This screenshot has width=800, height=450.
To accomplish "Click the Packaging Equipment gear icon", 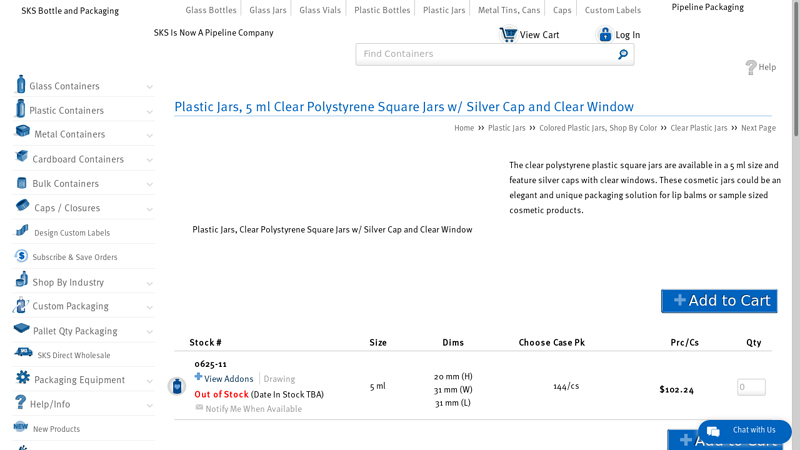I will point(22,378).
